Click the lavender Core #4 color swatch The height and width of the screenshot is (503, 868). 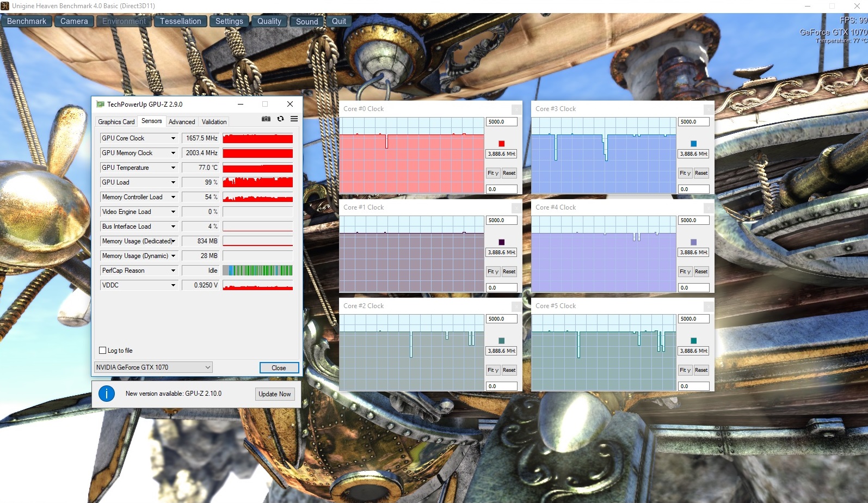coord(693,242)
